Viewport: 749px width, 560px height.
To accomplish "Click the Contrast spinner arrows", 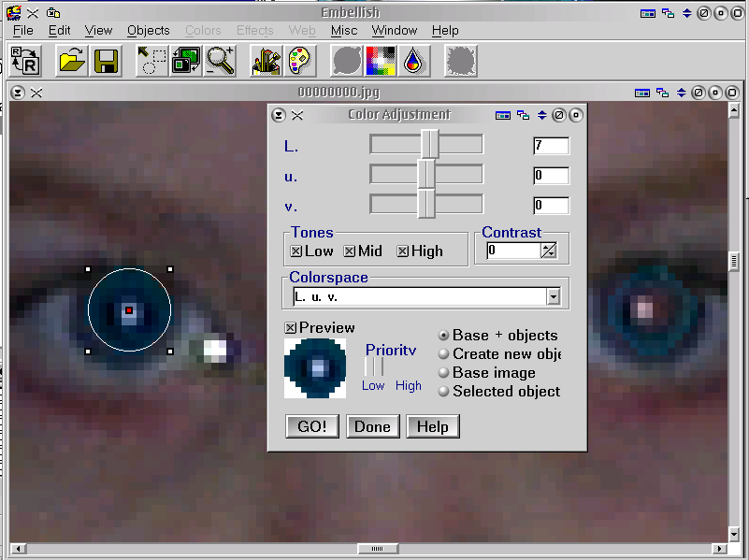I will coord(548,251).
